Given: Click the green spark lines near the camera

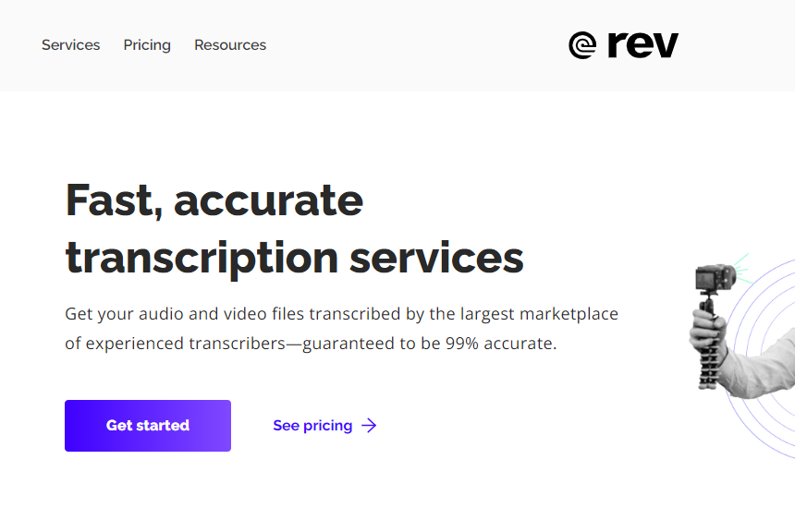Looking at the screenshot, I should [x=743, y=269].
